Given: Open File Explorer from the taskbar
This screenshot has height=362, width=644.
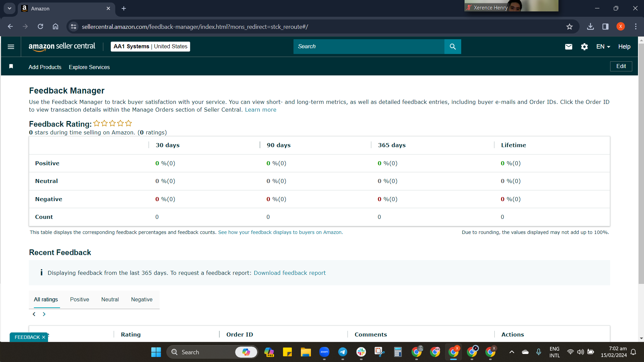Looking at the screenshot, I should tap(306, 352).
